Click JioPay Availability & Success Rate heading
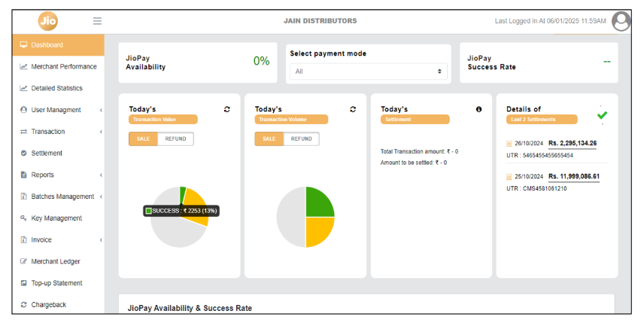Viewport: 644px width, 323px height. pyautogui.click(x=190, y=308)
